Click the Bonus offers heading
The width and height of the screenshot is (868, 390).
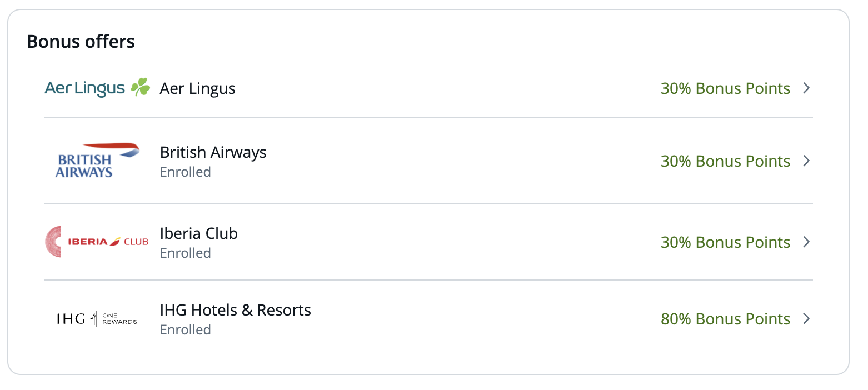pyautogui.click(x=81, y=42)
